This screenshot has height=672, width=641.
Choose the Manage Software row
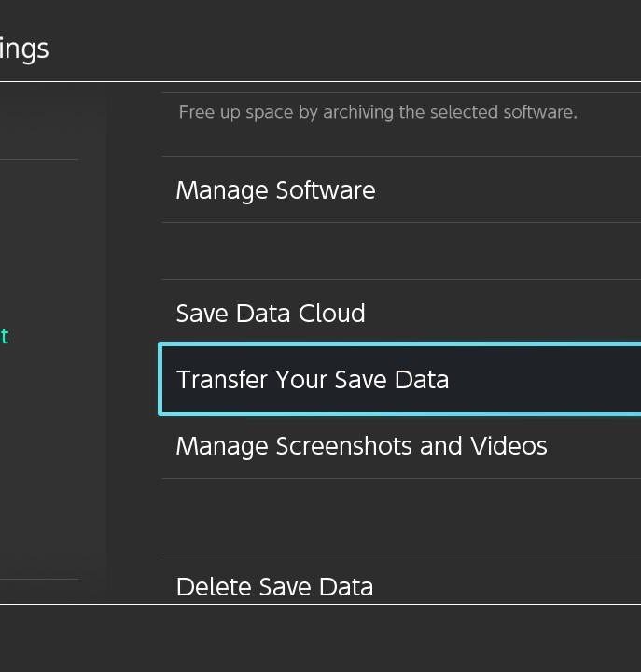(401, 190)
